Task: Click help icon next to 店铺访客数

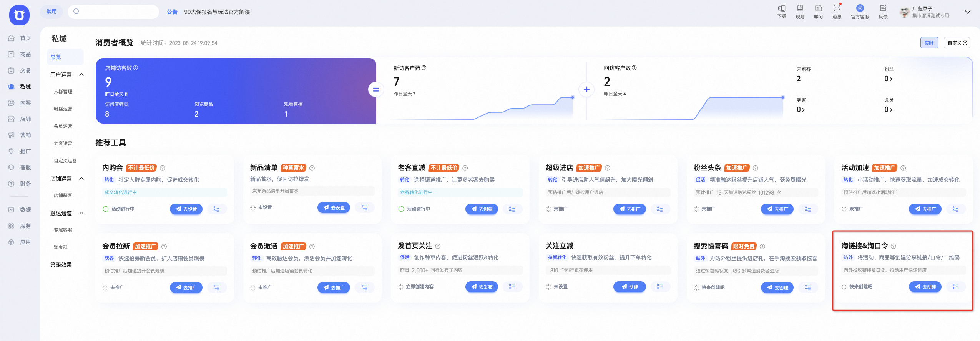Action: [x=136, y=68]
